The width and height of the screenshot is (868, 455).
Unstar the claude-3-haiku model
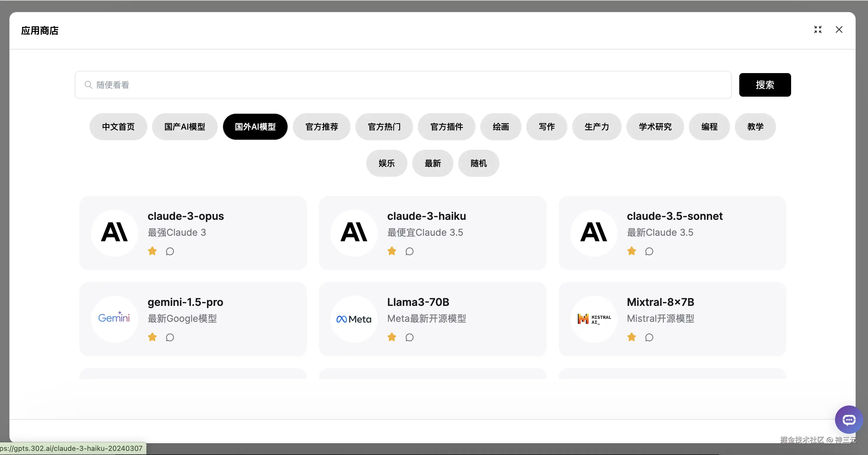coord(392,251)
